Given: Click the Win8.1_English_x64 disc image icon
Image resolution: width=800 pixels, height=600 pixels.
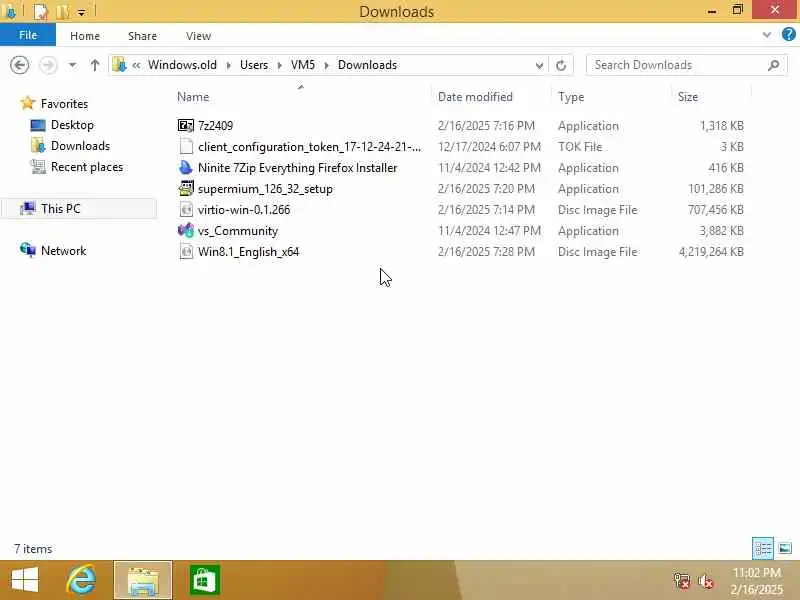Looking at the screenshot, I should (186, 252).
